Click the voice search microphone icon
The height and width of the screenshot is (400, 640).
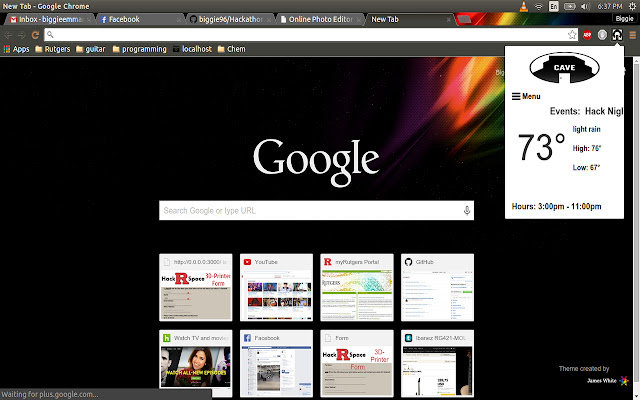click(466, 211)
